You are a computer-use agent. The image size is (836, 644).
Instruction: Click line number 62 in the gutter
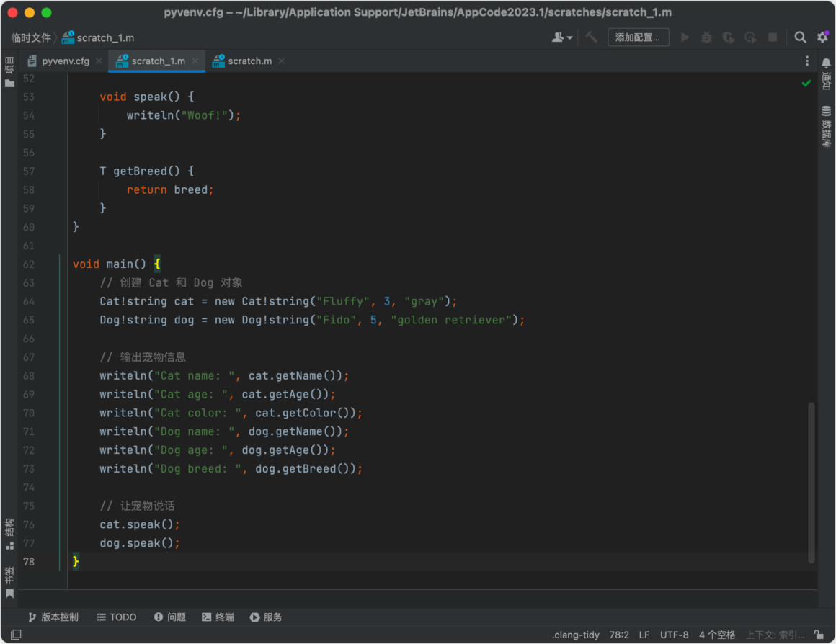[29, 264]
